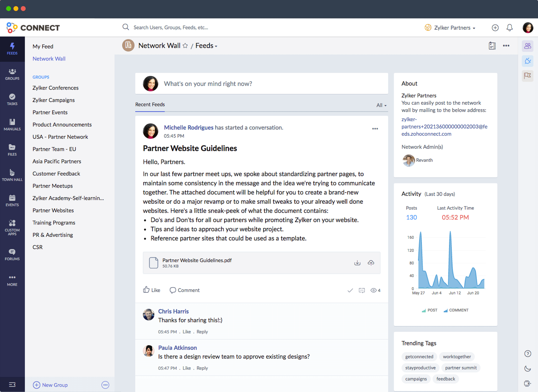The height and width of the screenshot is (392, 538).
Task: Open the Feeds section in sidebar
Action: tap(12, 49)
